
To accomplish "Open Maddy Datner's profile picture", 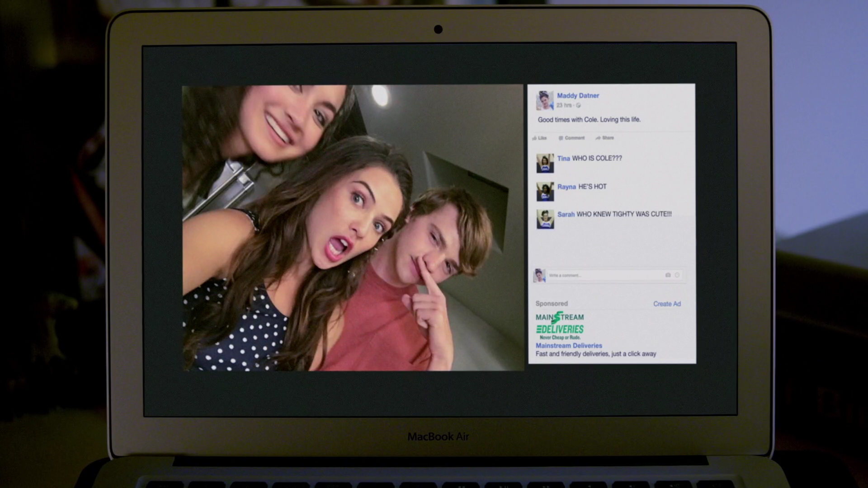I will (545, 100).
